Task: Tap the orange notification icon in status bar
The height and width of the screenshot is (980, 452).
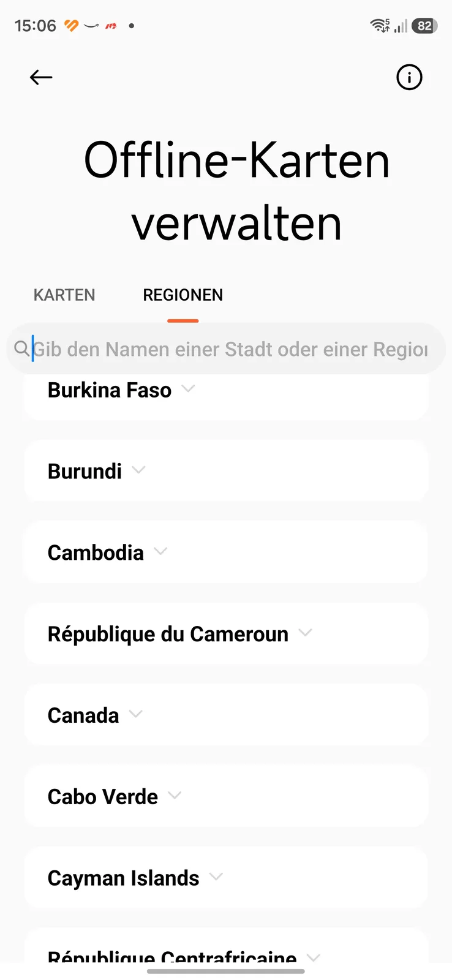Action: click(71, 26)
